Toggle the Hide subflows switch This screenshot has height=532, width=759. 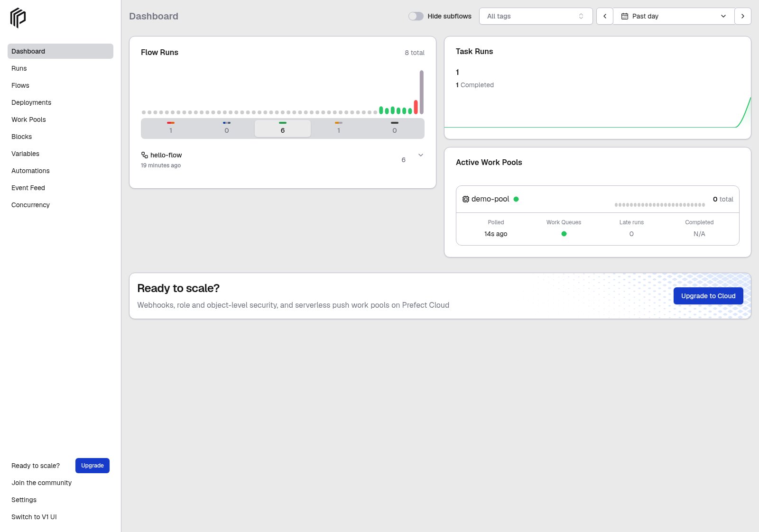pos(416,16)
